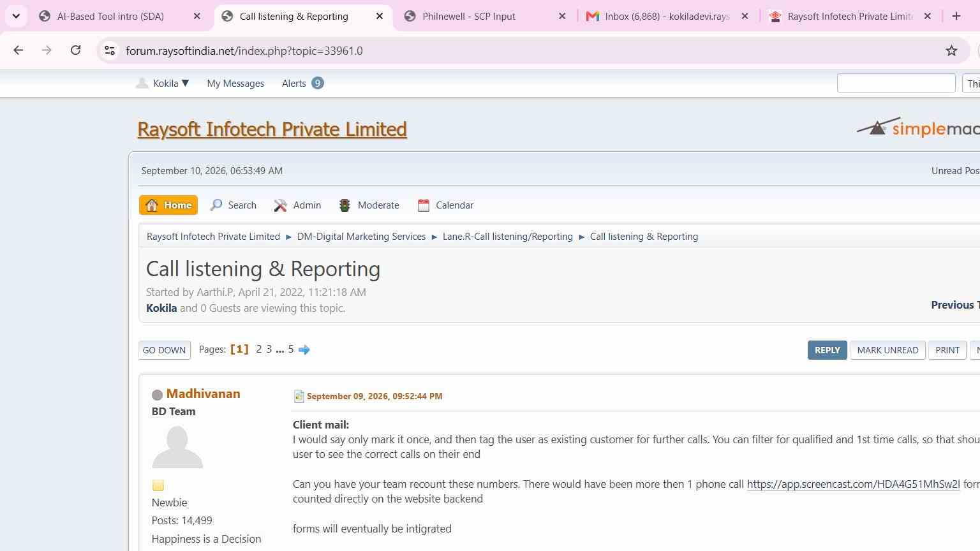Go to next page with blue arrow icon

coord(304,349)
